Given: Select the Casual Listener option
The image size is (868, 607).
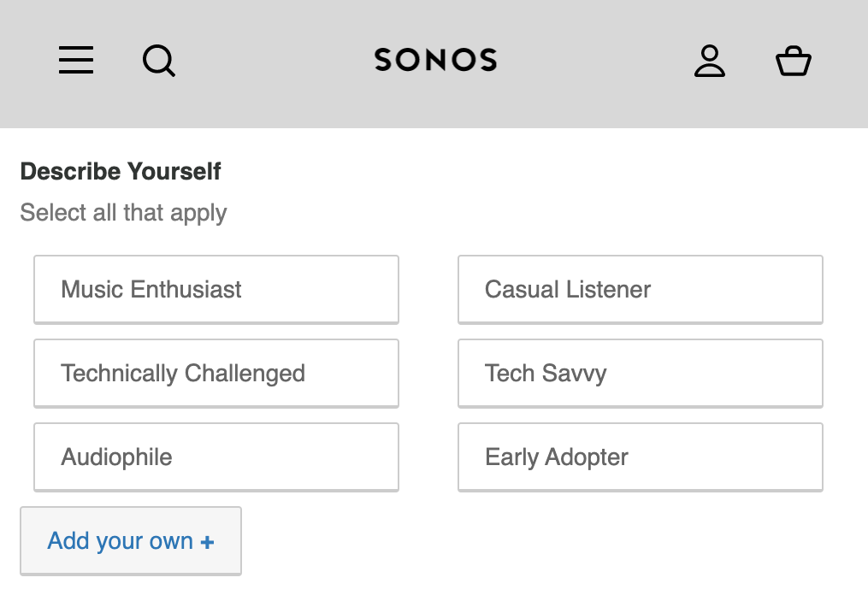Looking at the screenshot, I should pyautogui.click(x=640, y=289).
